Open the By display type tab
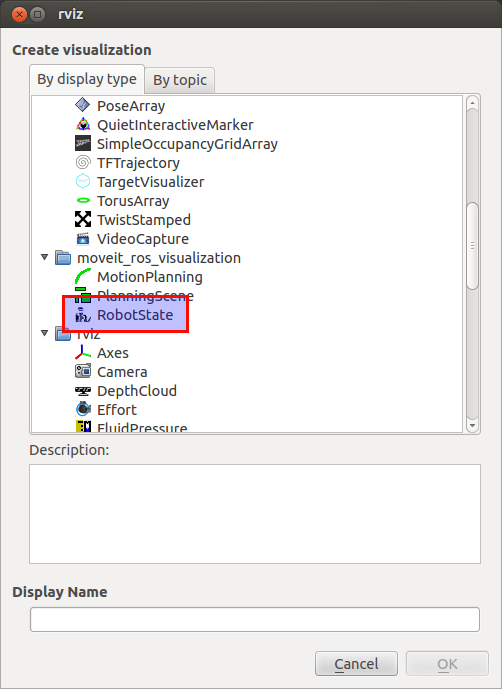Screen dimensions: 502x689 pos(87,79)
